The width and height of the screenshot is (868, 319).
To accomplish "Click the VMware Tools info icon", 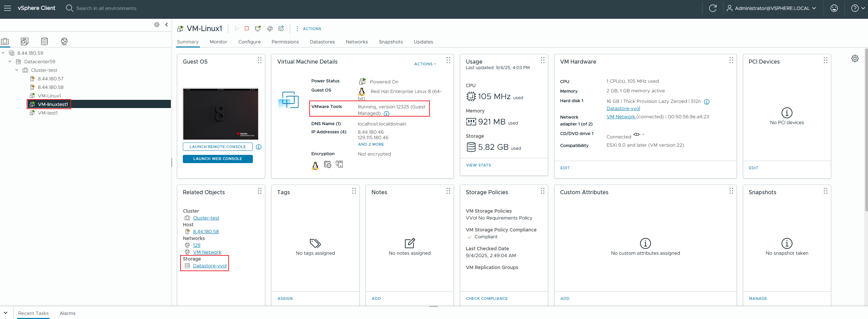I will [x=386, y=114].
